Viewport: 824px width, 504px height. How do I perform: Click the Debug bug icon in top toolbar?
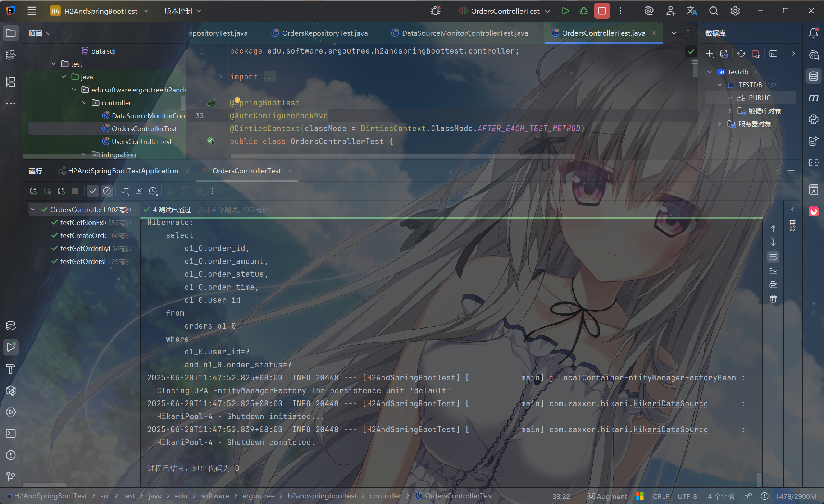(583, 11)
